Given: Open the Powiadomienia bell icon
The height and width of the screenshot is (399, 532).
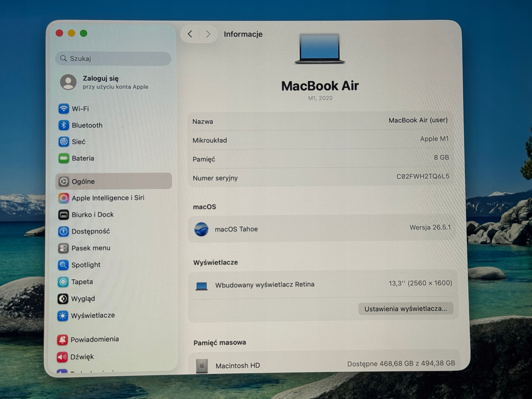Looking at the screenshot, I should [x=62, y=340].
